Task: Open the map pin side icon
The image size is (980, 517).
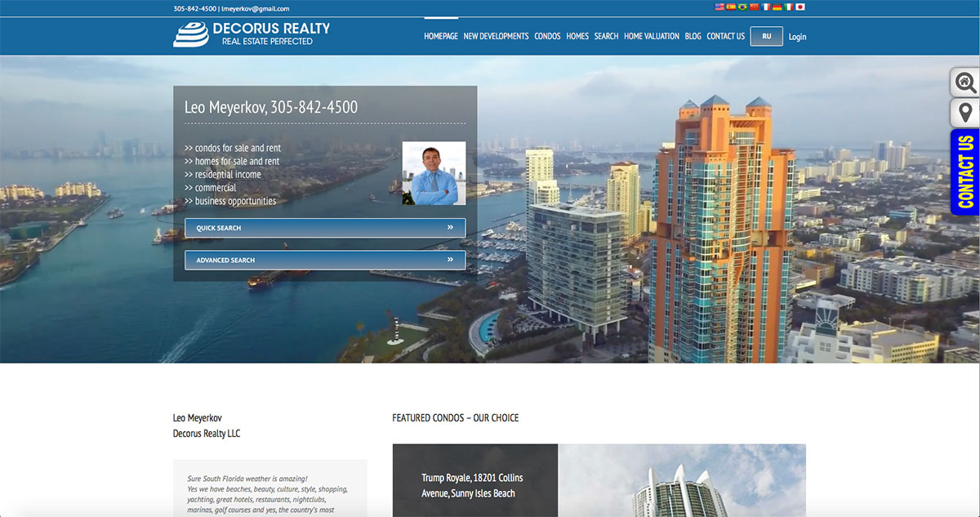Action: [x=965, y=113]
